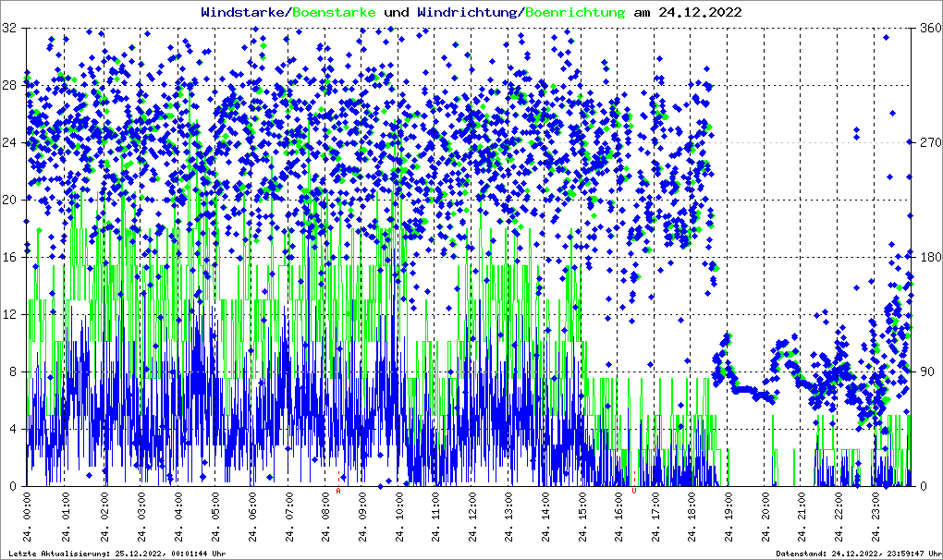943x560 pixels.
Task: Click the 07:00 time axis label
Action: 288,517
